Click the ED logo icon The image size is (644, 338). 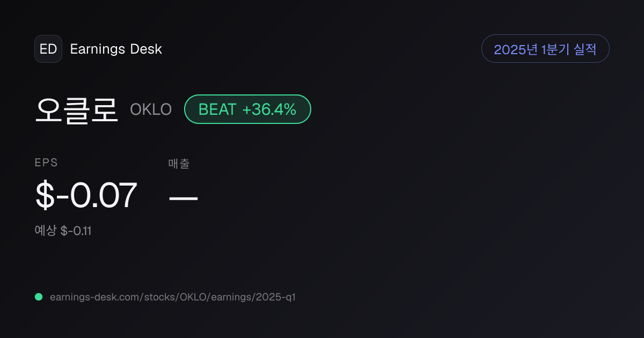(48, 49)
